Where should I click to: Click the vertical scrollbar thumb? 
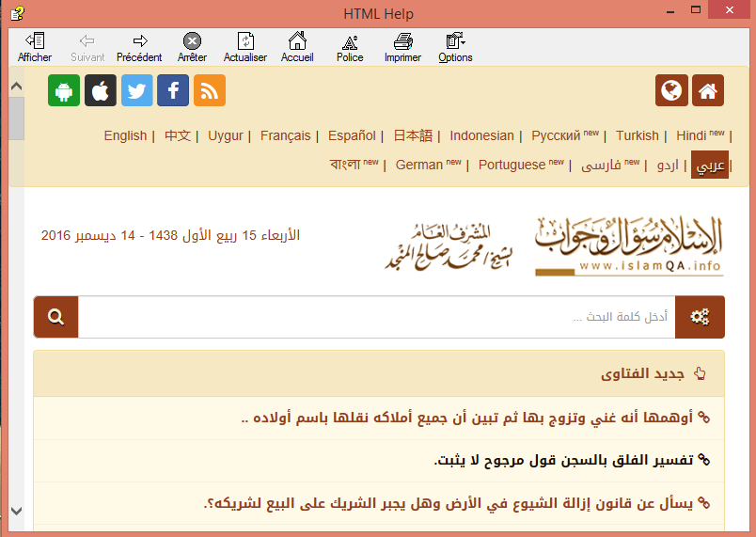(x=16, y=118)
